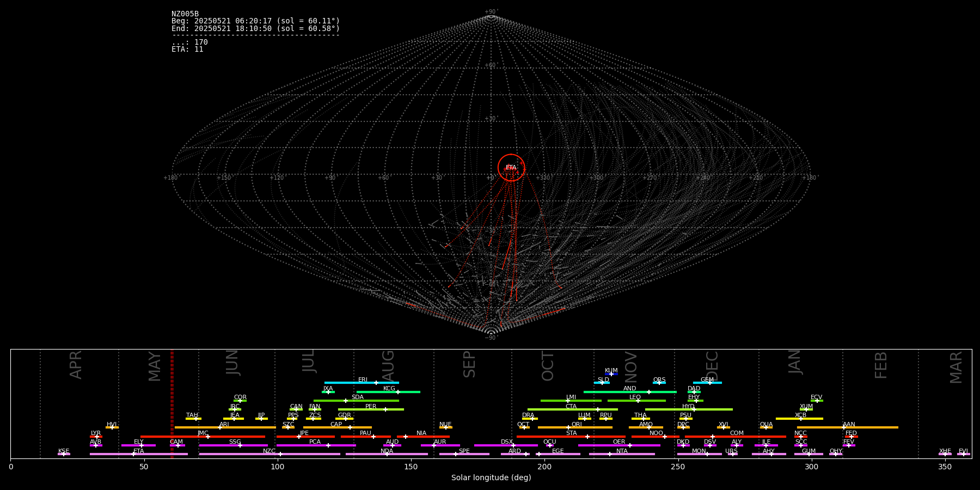Click the ECV shower label
This screenshot has height=490, width=980.
tap(817, 397)
